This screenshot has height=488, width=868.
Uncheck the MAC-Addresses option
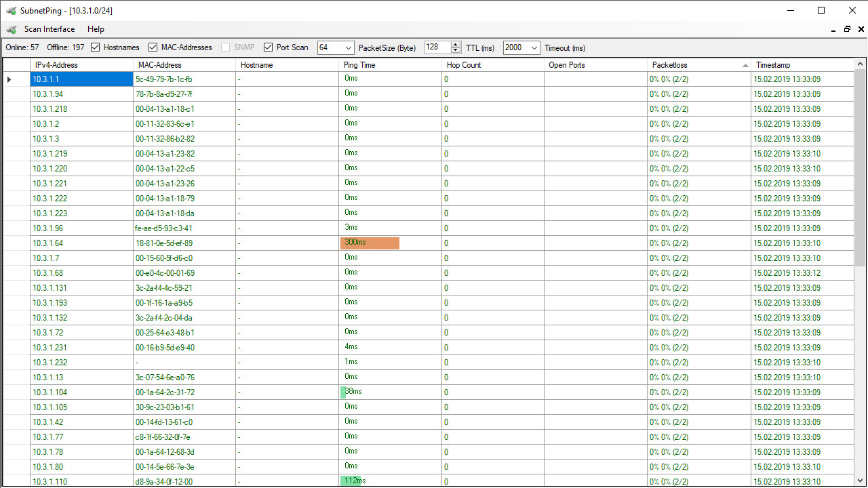(x=153, y=47)
